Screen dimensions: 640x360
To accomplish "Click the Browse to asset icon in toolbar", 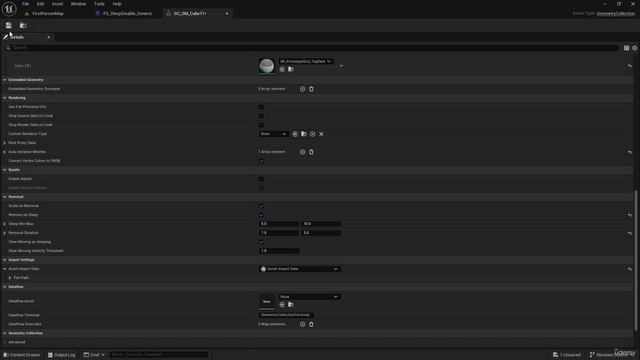I will click(x=23, y=25).
